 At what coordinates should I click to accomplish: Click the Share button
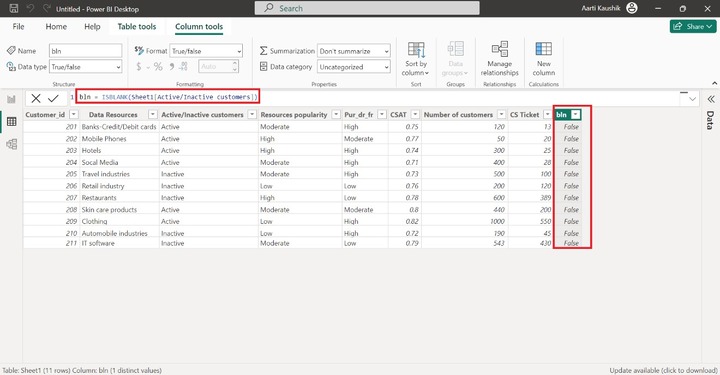pos(693,27)
